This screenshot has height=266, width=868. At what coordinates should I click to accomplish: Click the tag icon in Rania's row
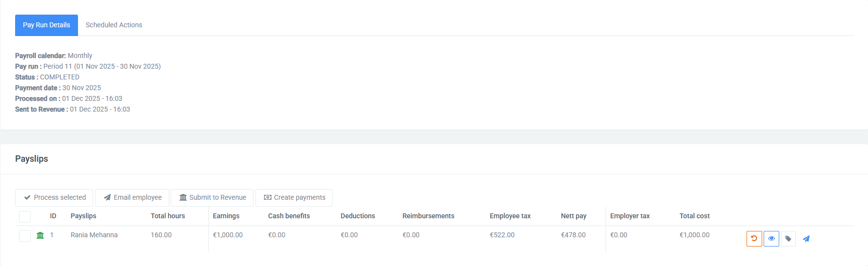[788, 239]
